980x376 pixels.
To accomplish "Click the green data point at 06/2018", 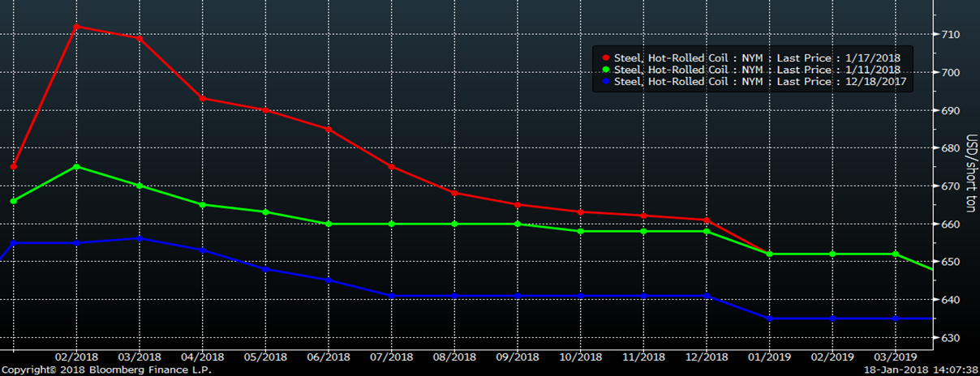I will click(x=329, y=224).
